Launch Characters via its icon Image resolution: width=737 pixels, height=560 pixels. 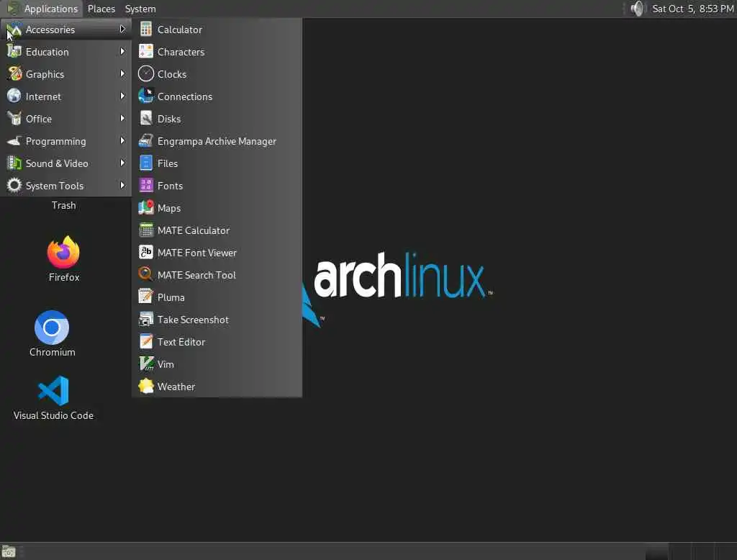tap(145, 51)
